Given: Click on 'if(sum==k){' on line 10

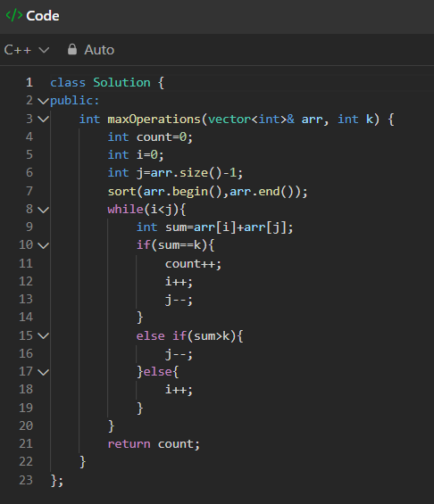Looking at the screenshot, I should pyautogui.click(x=175, y=245).
